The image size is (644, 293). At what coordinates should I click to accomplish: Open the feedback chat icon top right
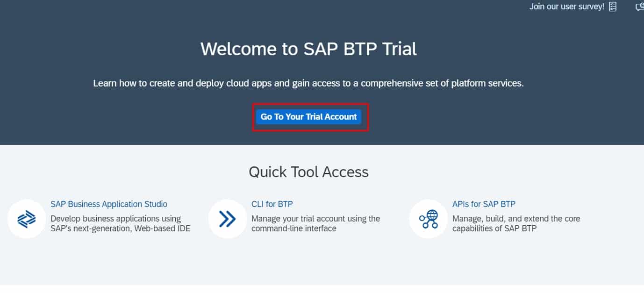[639, 7]
